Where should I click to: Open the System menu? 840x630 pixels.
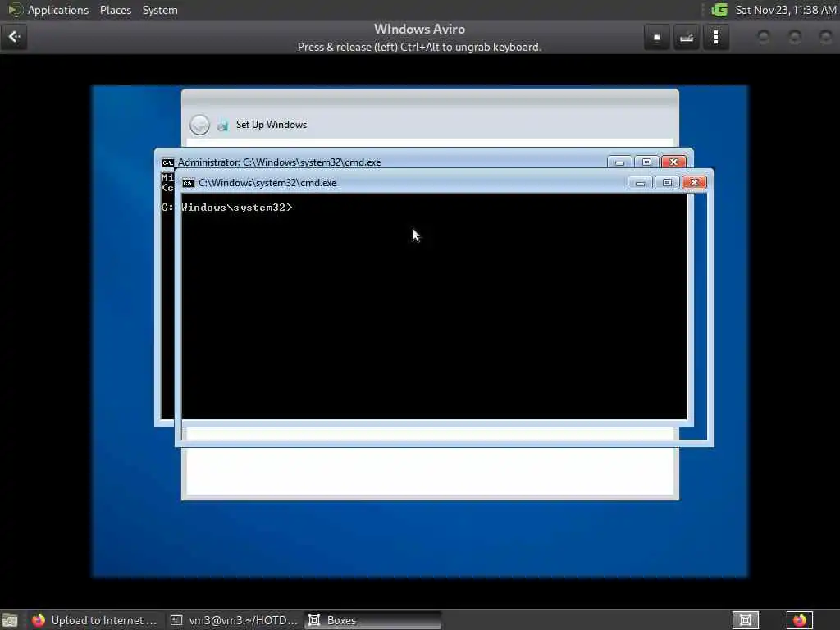160,10
